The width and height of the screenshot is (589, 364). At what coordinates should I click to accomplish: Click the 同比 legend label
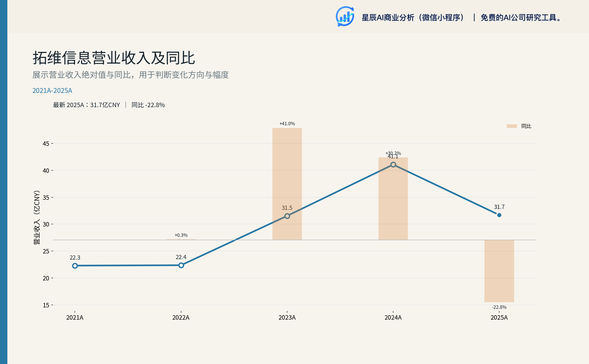[x=526, y=126]
